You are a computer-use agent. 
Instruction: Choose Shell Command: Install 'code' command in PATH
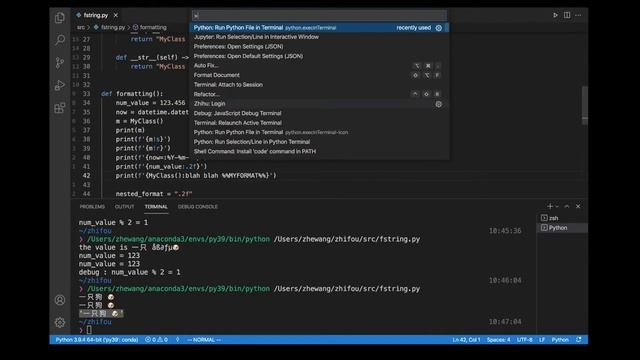tap(319, 151)
